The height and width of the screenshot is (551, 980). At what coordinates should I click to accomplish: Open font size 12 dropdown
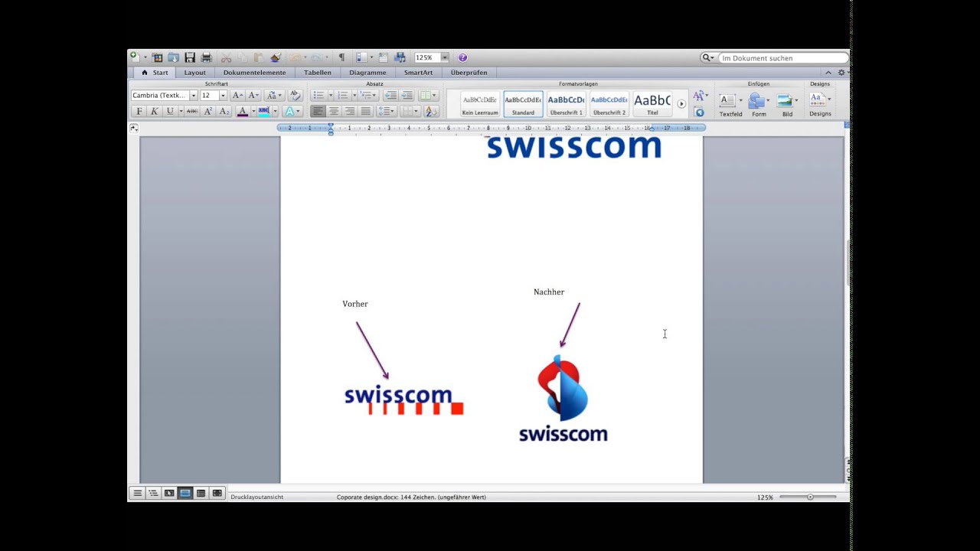pos(223,96)
